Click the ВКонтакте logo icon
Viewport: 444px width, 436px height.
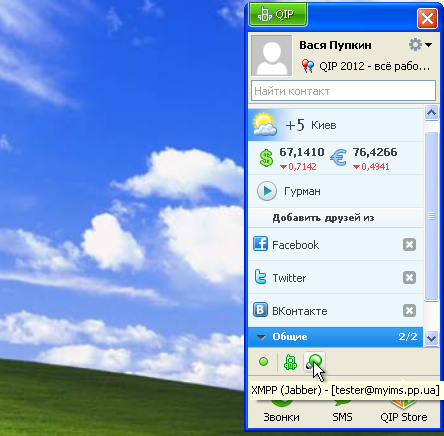(x=260, y=310)
